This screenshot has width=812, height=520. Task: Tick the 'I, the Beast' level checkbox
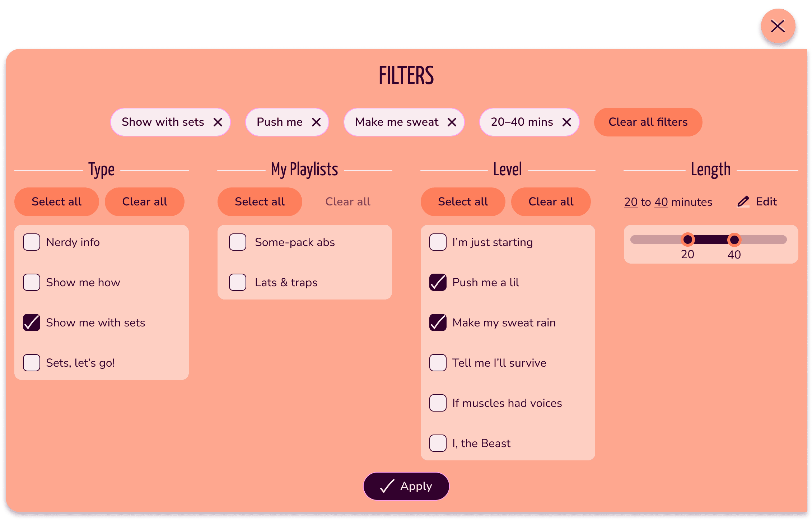(438, 443)
